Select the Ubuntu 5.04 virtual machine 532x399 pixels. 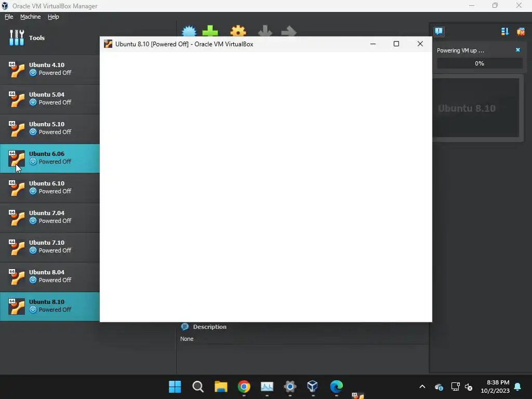(x=50, y=99)
